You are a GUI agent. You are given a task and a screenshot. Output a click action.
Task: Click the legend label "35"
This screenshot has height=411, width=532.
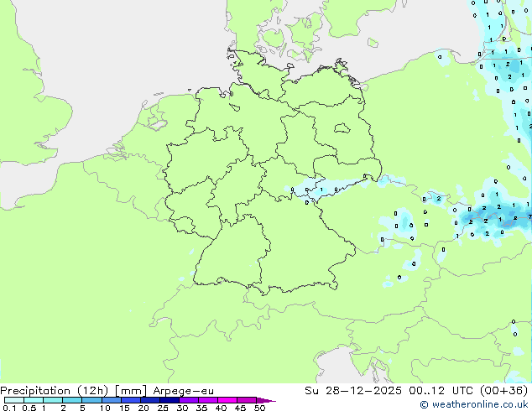click(202, 408)
